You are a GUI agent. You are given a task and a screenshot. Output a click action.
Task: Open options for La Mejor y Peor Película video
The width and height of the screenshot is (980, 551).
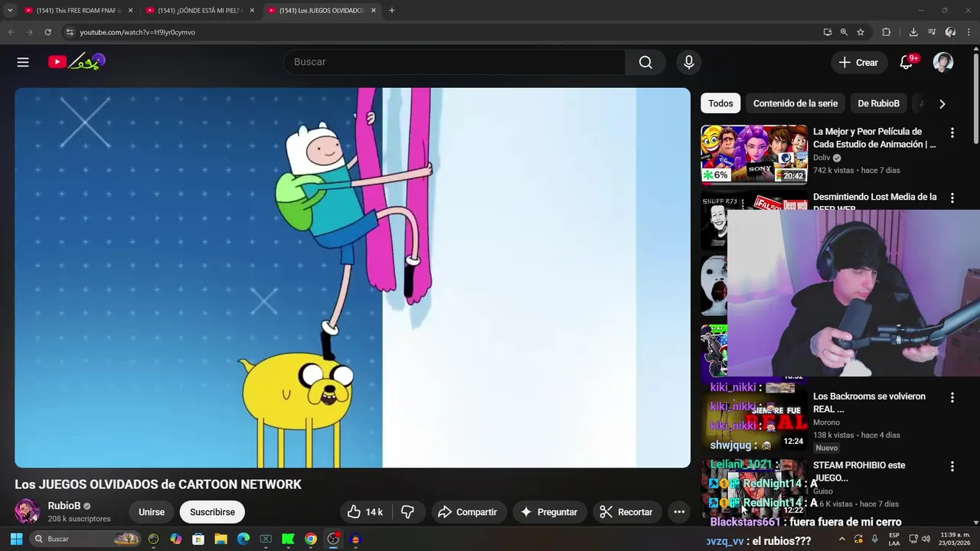tap(952, 132)
